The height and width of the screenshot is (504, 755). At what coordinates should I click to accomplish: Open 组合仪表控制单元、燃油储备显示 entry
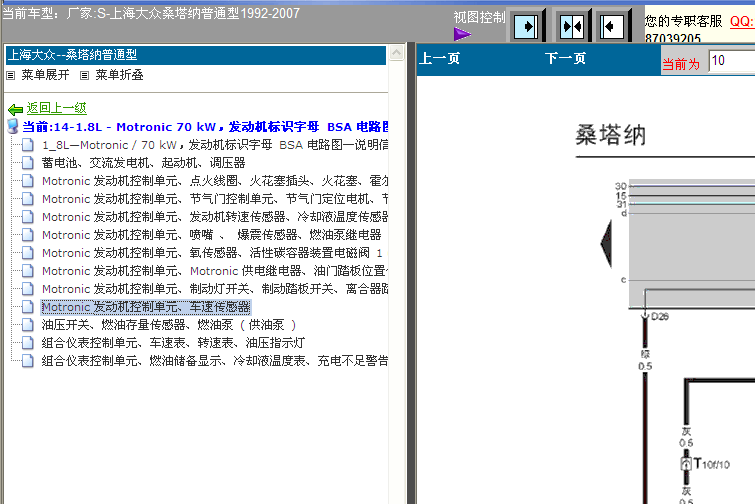pos(215,361)
